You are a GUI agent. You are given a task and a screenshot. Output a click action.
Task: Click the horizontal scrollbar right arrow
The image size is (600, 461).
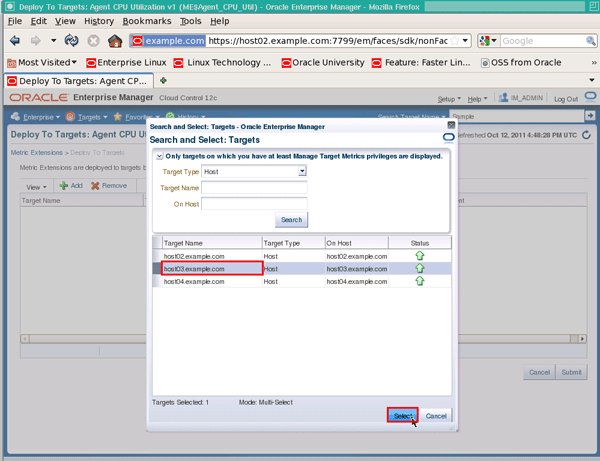pos(582,339)
